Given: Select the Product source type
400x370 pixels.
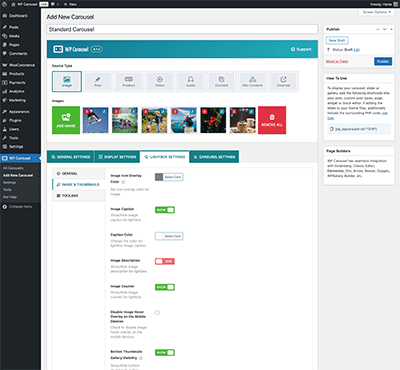Looking at the screenshot, I should click(129, 81).
